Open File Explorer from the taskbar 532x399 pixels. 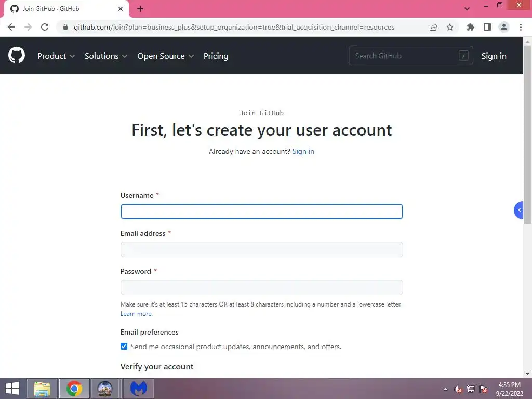(x=42, y=389)
